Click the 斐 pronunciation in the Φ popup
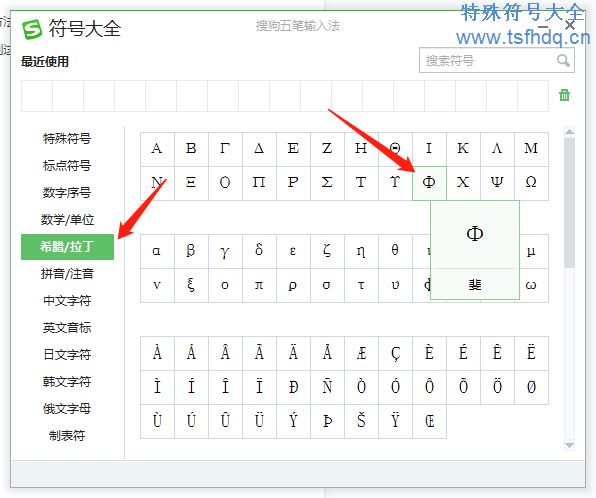Viewport: 596px width, 498px height. (475, 284)
